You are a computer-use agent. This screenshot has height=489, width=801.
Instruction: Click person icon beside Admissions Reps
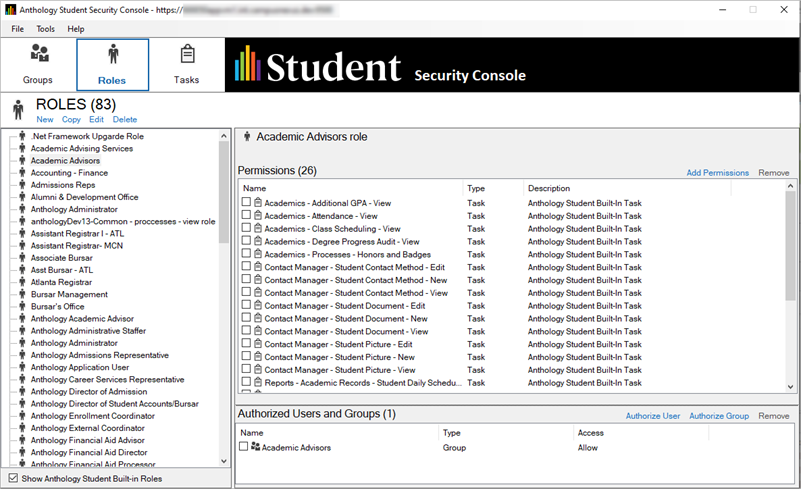click(22, 185)
